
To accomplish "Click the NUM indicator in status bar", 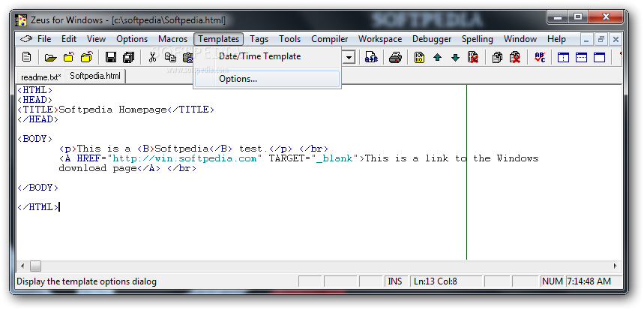I will (x=553, y=281).
